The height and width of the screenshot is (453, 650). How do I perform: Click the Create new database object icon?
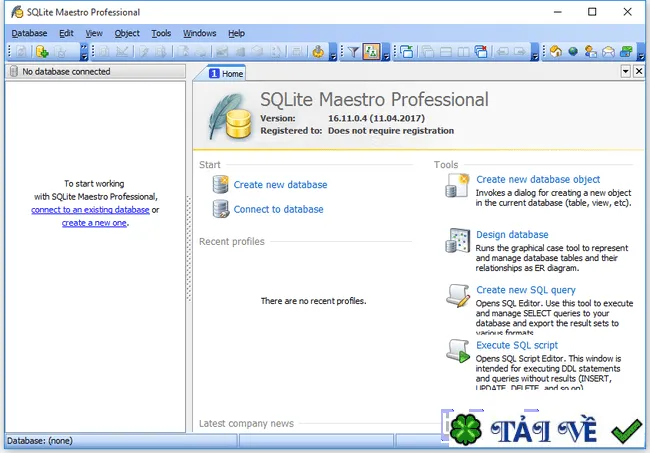(x=458, y=185)
